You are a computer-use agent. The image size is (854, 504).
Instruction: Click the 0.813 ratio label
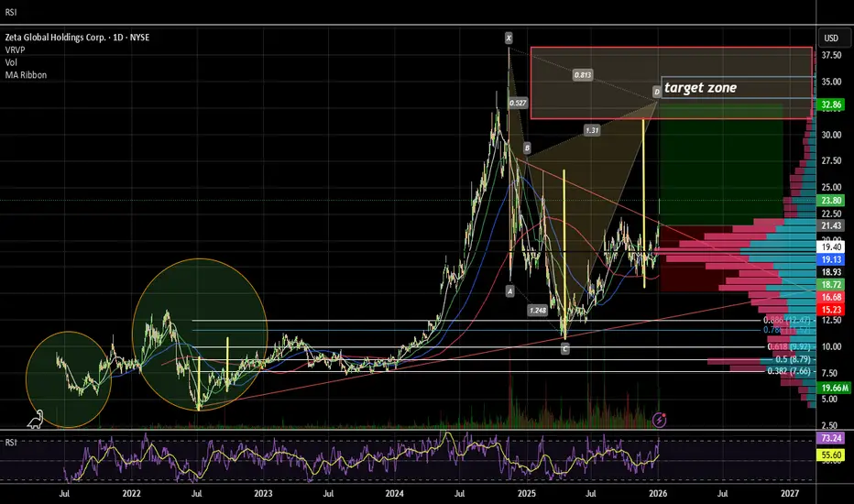[582, 74]
